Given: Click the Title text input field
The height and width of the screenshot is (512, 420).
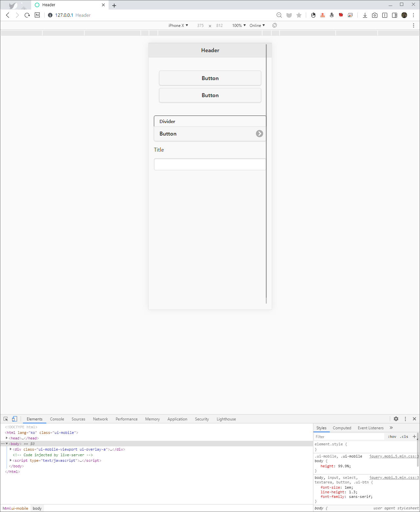Looking at the screenshot, I should (210, 164).
